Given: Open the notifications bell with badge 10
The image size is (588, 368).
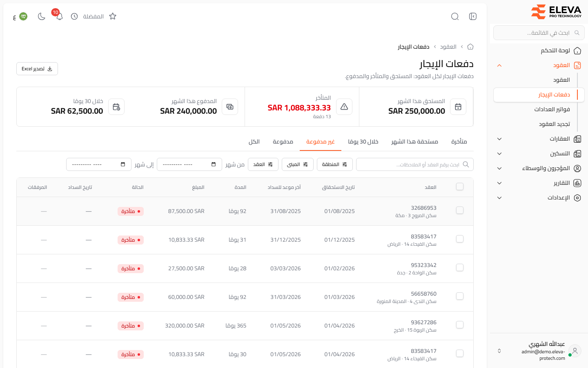Looking at the screenshot, I should tap(59, 16).
